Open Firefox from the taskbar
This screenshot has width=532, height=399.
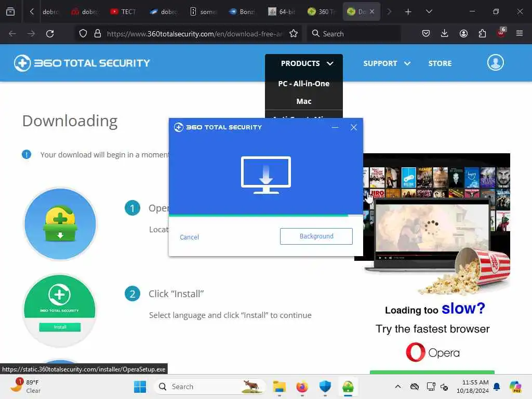302,387
